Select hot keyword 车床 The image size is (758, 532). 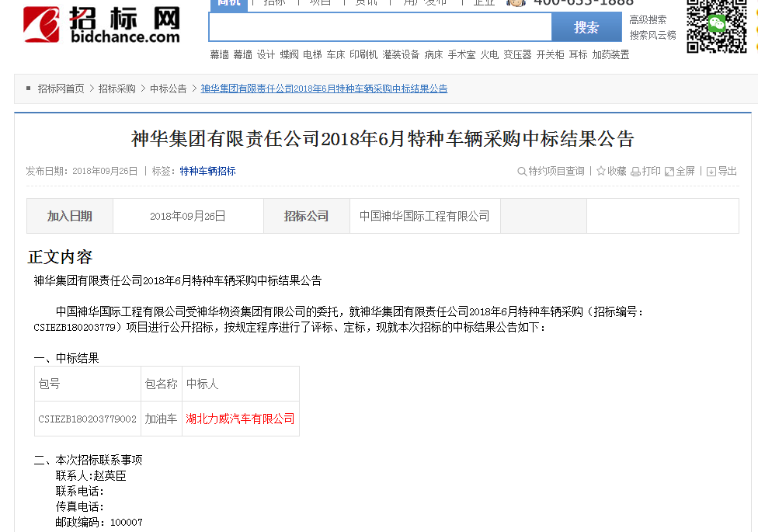pos(336,54)
